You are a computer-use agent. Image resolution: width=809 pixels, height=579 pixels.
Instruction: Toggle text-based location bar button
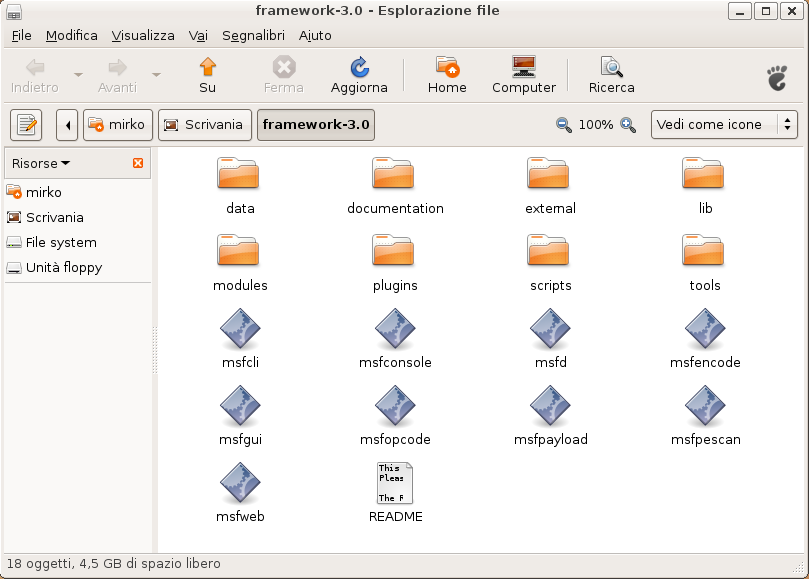pos(26,125)
